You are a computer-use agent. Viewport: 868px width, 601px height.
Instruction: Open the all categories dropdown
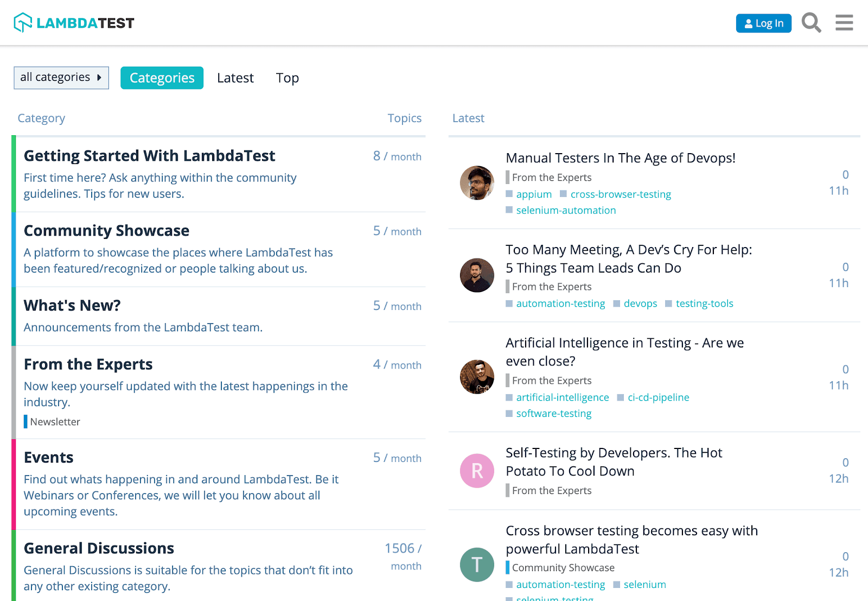click(61, 78)
